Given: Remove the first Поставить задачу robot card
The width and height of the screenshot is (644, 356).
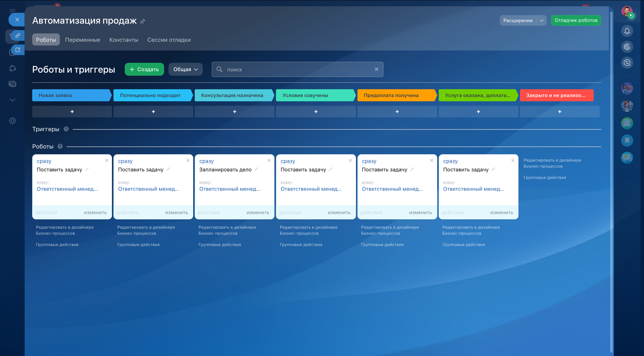Looking at the screenshot, I should point(106,160).
